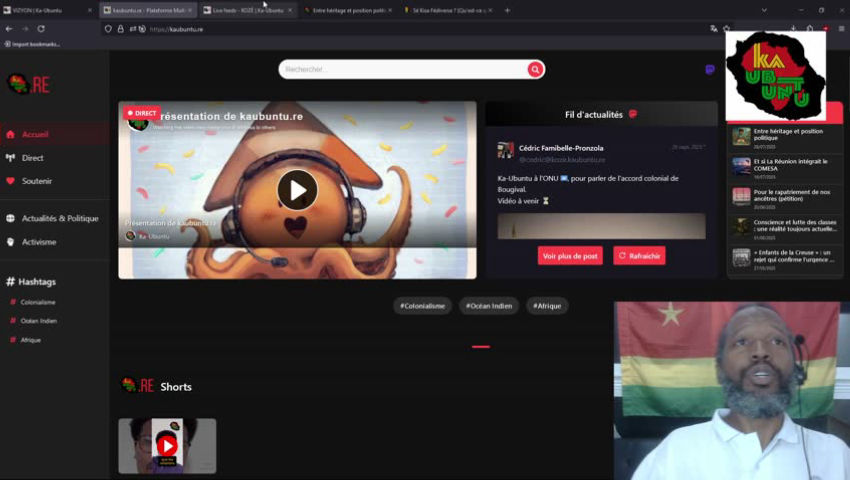Open sidebar hashtag Colonialisme
This screenshot has width=850, height=480.
click(x=38, y=302)
